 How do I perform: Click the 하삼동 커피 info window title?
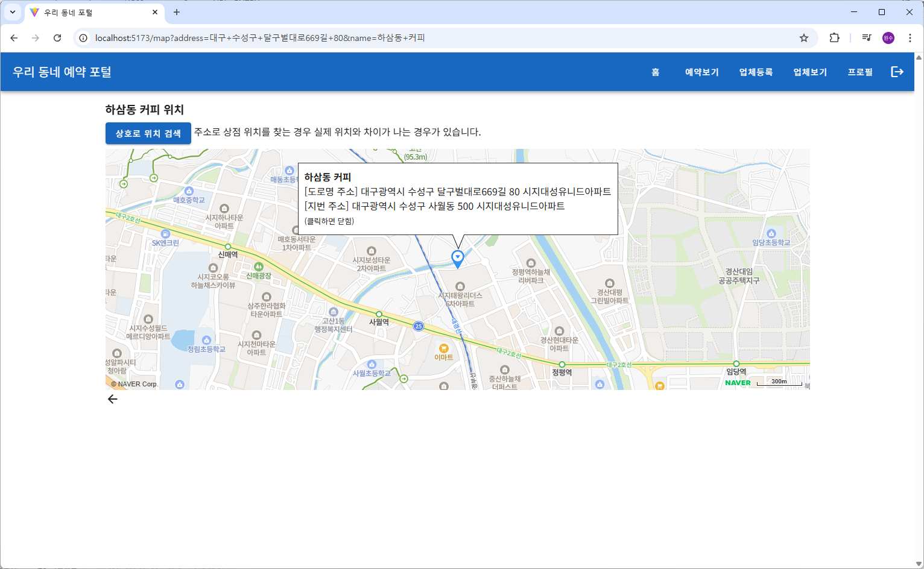[x=328, y=177]
